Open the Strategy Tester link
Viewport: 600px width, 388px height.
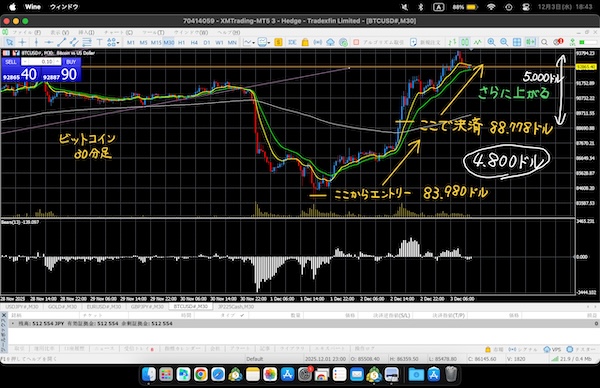click(581, 349)
